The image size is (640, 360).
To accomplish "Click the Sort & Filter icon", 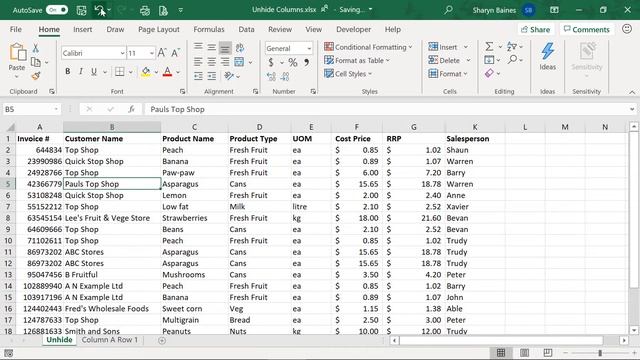I will 512,47.
